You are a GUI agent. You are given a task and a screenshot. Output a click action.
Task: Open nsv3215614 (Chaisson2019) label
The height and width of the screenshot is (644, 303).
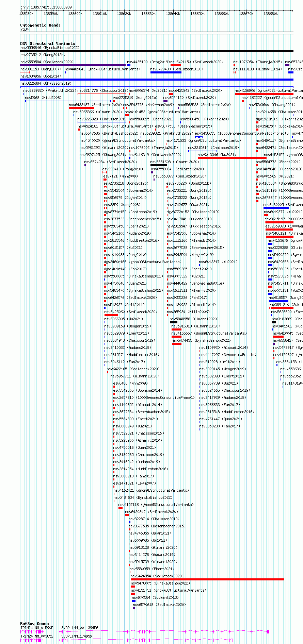tap(214, 148)
